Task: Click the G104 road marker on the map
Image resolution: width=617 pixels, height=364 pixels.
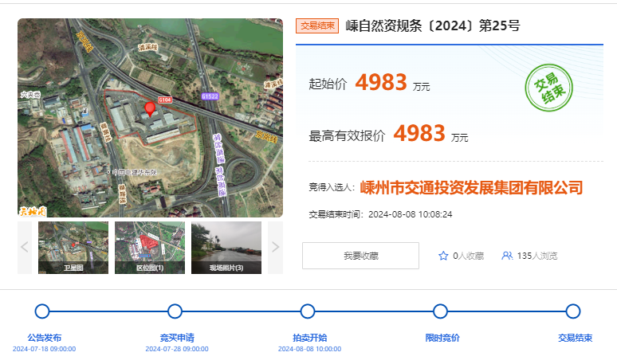Action: pos(165,100)
